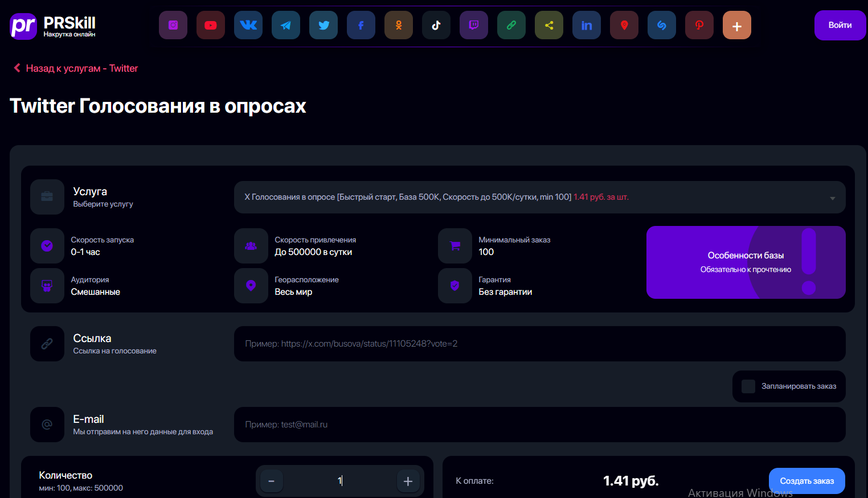Increase quantity with the plus button
The image size is (868, 498).
click(408, 481)
